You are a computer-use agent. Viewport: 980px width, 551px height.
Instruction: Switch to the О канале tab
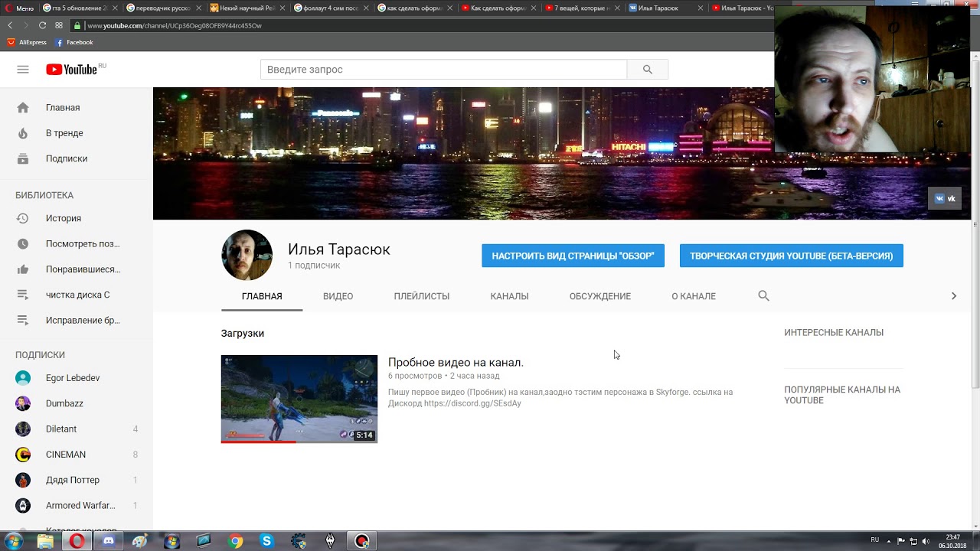pyautogui.click(x=694, y=296)
